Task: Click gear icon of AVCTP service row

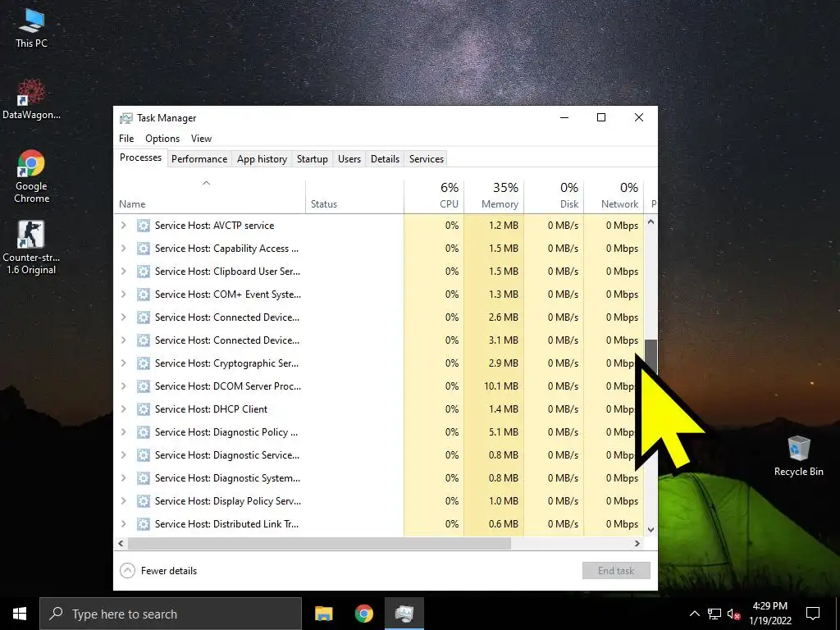Action: tap(143, 226)
